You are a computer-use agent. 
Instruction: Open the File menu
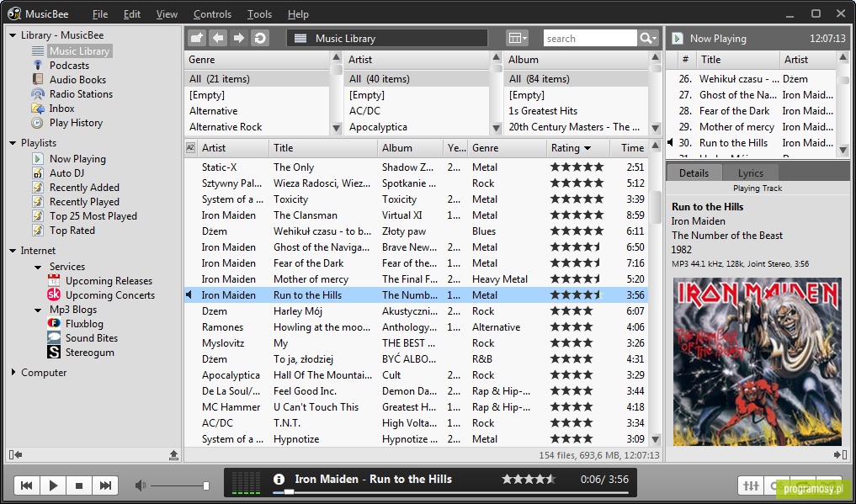pyautogui.click(x=100, y=14)
